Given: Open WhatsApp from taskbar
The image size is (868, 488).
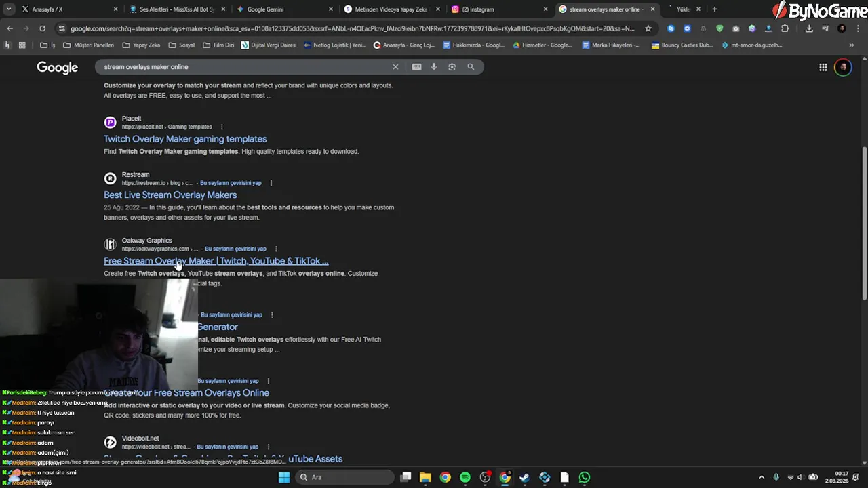Looking at the screenshot, I should coord(585,477).
